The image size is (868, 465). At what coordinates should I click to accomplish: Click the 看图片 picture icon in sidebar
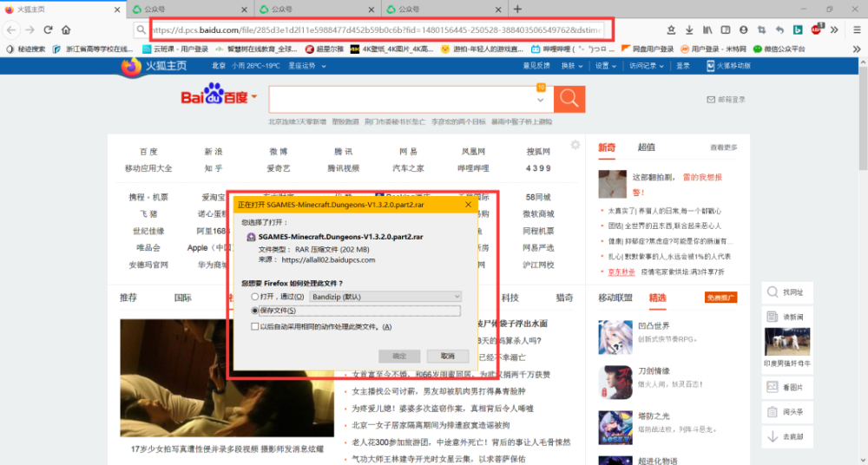773,387
